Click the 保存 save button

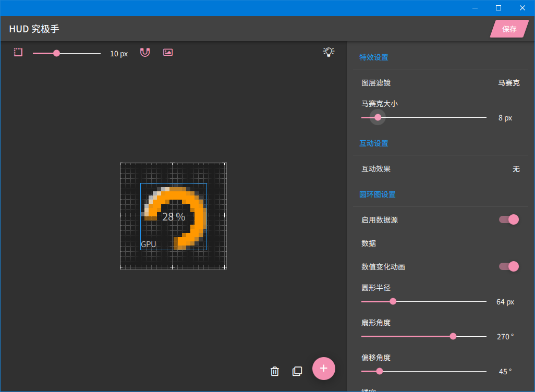509,29
